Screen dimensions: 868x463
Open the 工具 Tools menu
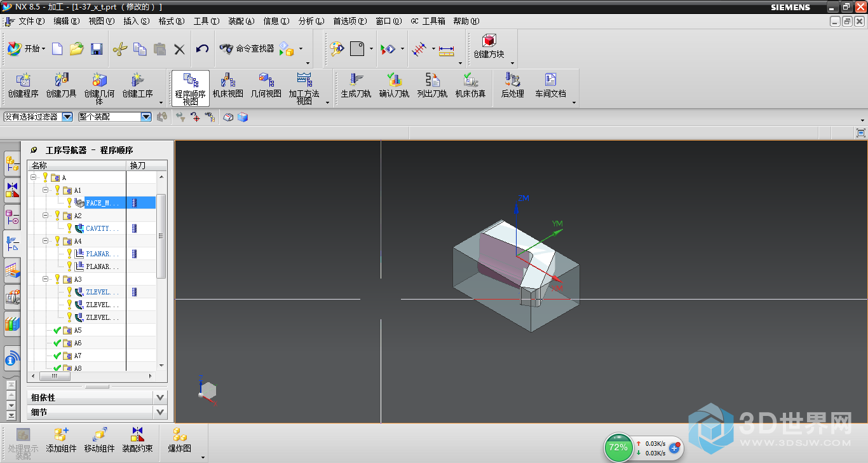pos(206,21)
